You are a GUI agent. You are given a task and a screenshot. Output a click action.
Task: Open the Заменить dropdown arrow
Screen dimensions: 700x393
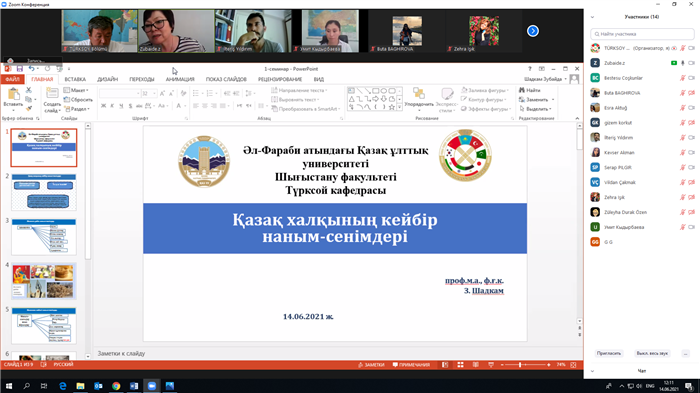(553, 100)
